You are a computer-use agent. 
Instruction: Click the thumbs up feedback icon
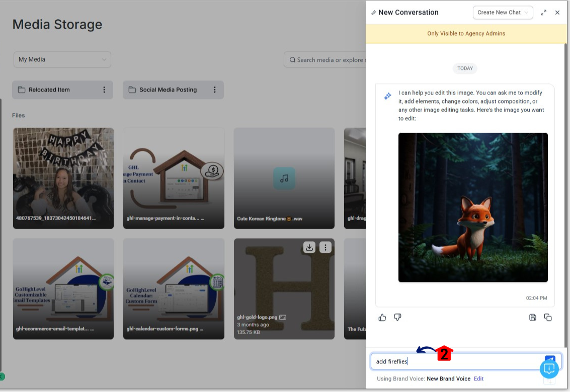point(382,317)
